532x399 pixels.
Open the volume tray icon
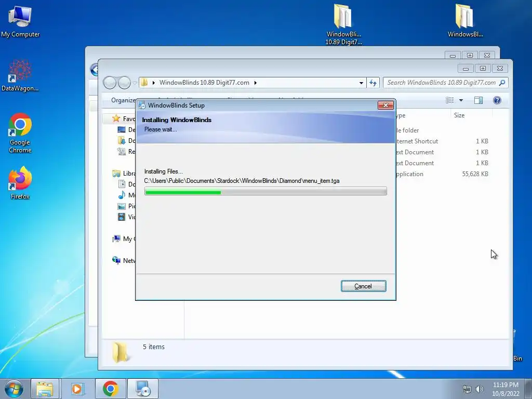click(x=480, y=389)
